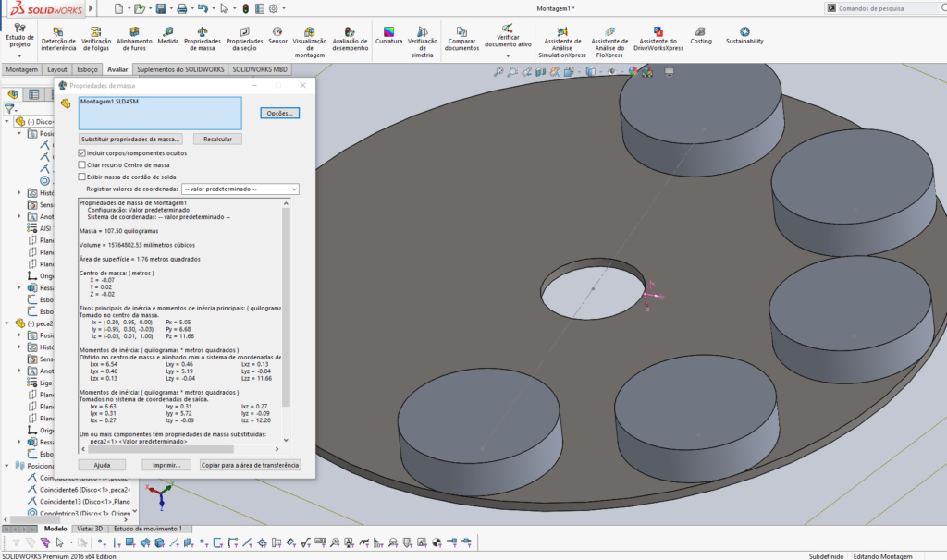Click the mass properties vertical scrollbar
Image resolution: width=947 pixels, height=560 pixels.
pos(286,308)
